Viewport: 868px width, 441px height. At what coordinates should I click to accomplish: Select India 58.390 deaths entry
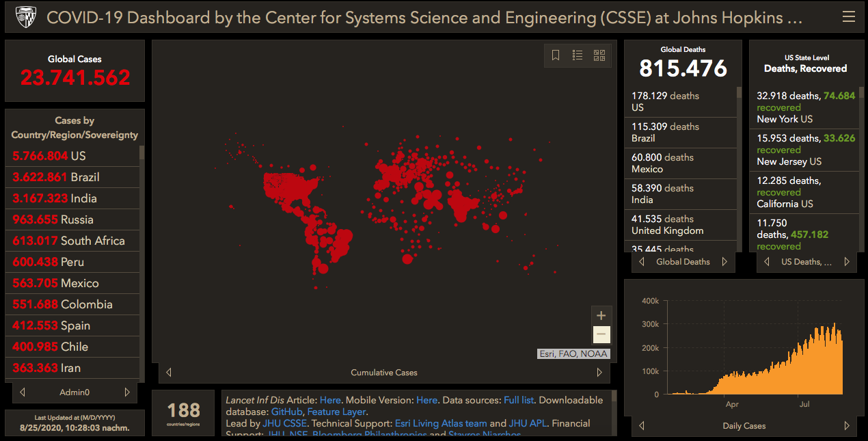(680, 194)
